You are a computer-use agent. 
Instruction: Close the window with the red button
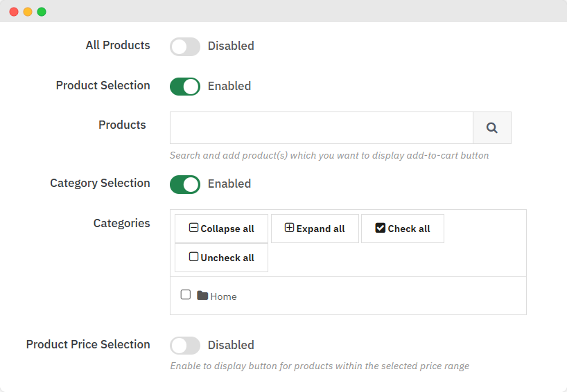click(x=14, y=12)
